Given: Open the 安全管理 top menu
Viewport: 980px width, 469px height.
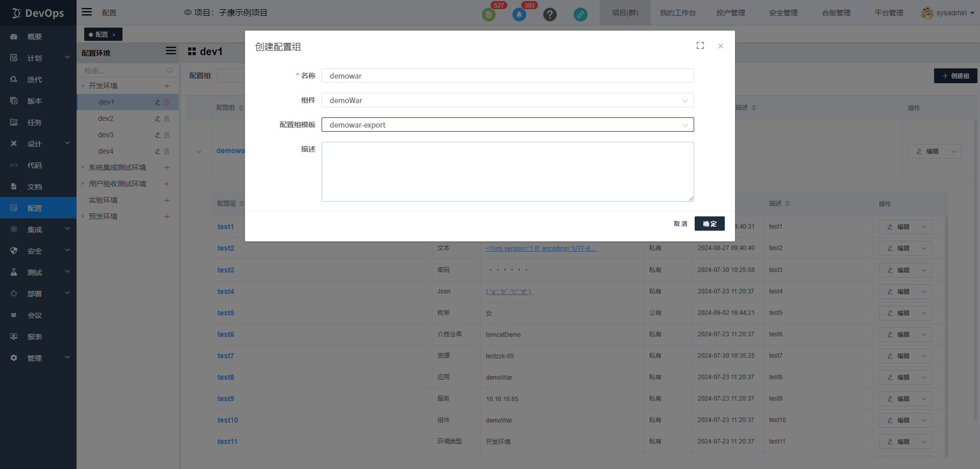Looking at the screenshot, I should pos(783,13).
